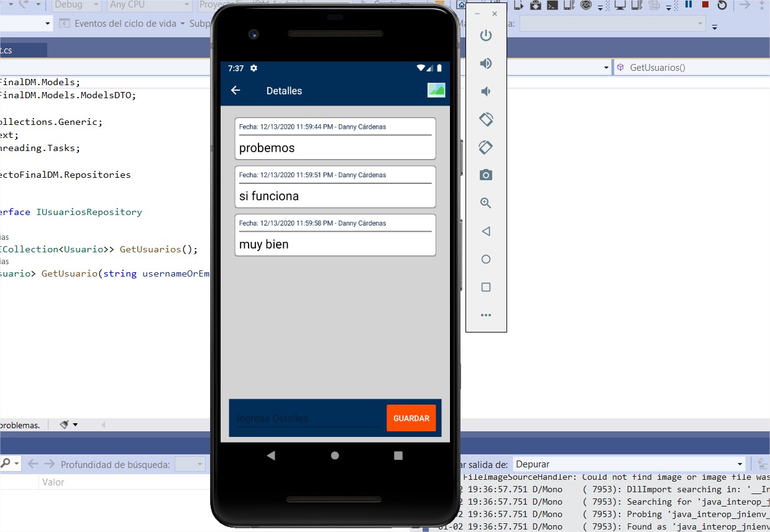This screenshot has height=532, width=770.
Task: Stop debugging with the red square icon
Action: 705,5
